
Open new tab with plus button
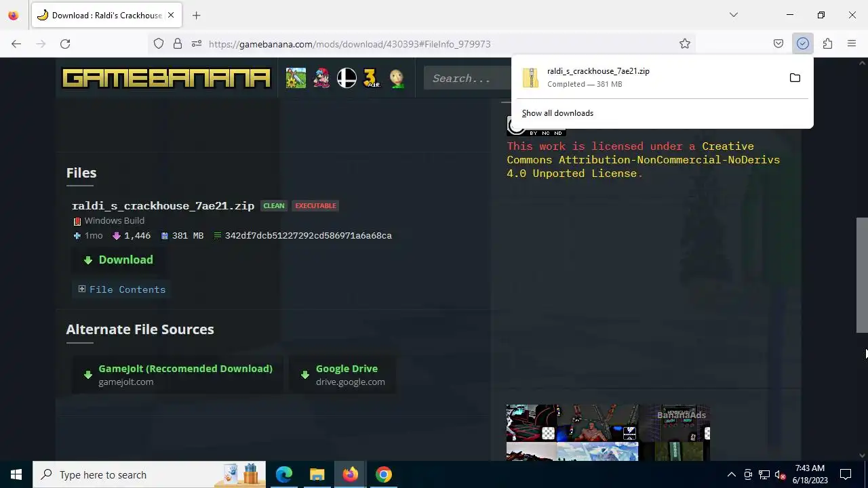coord(196,15)
